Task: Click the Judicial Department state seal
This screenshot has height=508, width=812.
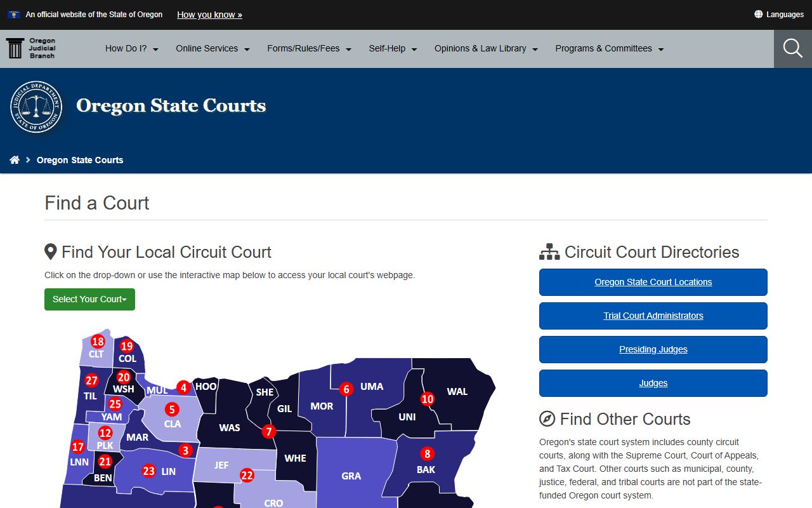Action: tap(36, 107)
